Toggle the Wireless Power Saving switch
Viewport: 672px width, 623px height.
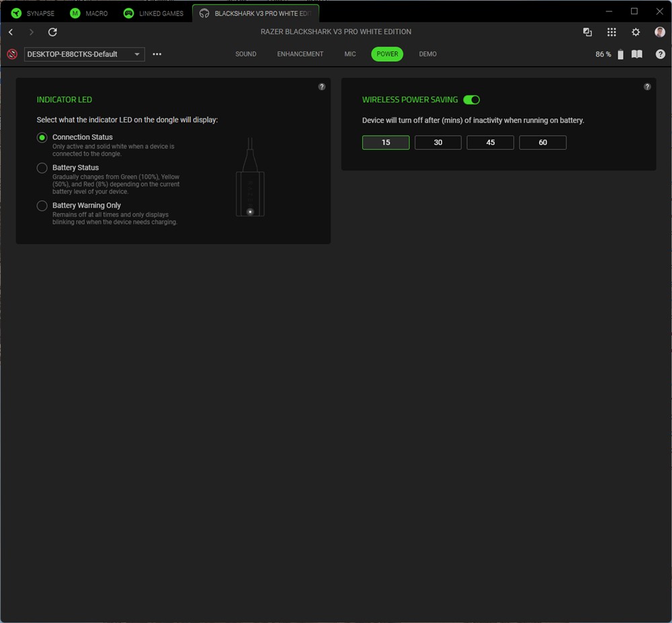coord(472,100)
